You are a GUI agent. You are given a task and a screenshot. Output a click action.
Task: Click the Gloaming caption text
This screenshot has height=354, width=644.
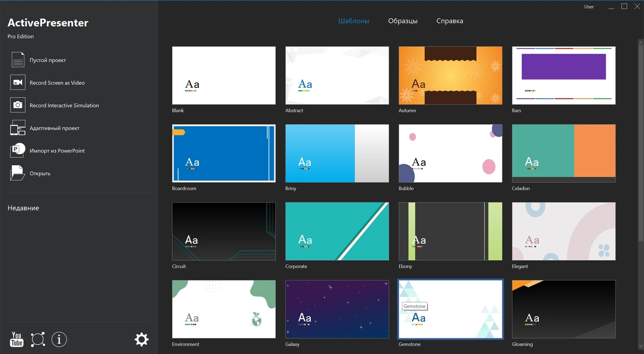(522, 344)
